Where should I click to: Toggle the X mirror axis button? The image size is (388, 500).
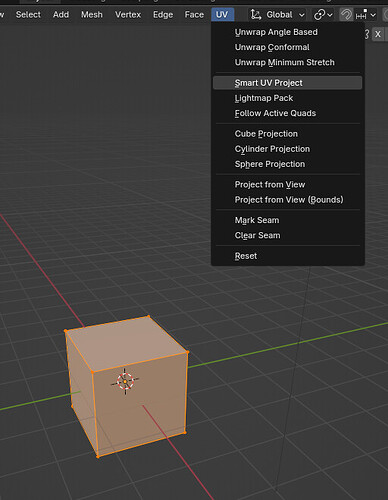378,34
